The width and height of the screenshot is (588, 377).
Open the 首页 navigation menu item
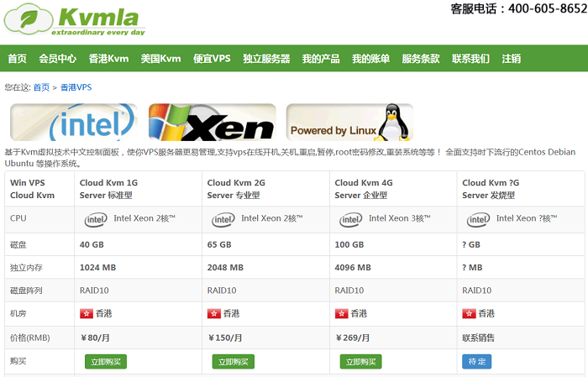point(18,59)
